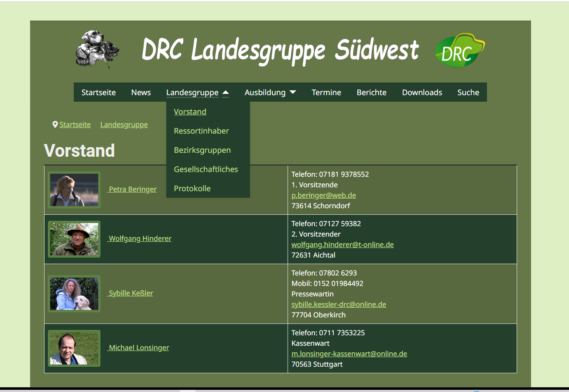Viewport: 569px width, 392px height.
Task: Email wolfgang.hinderer@t-online.de
Action: tap(343, 245)
